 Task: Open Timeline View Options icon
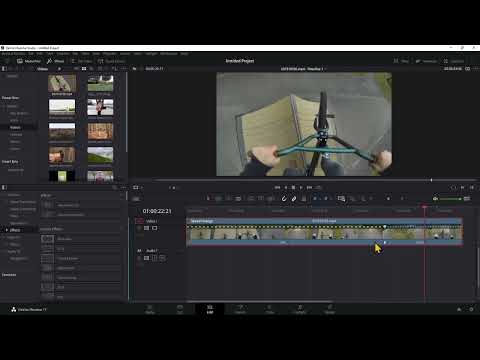[x=136, y=199]
